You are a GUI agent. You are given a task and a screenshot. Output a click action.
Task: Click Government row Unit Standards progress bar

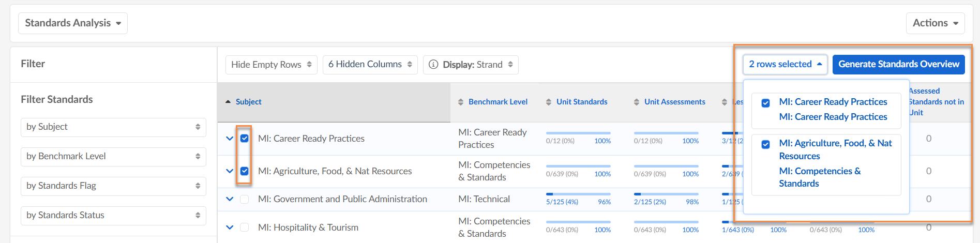tap(578, 194)
